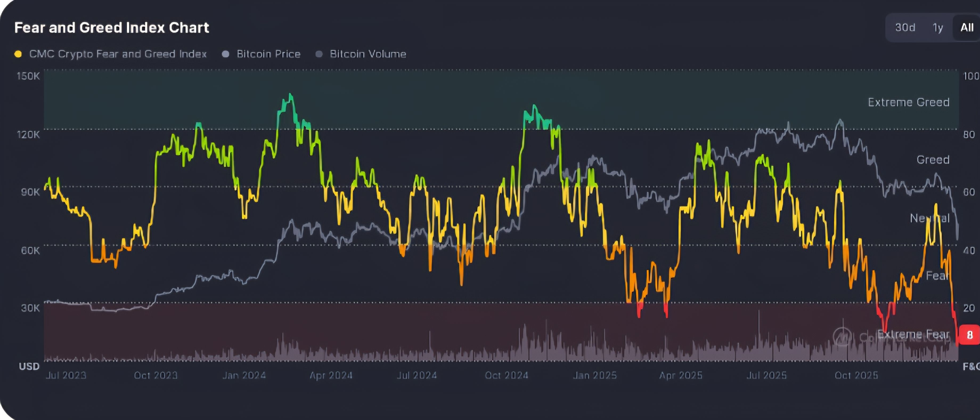Click the 150K price axis label
The height and width of the screenshot is (420, 980).
click(28, 76)
